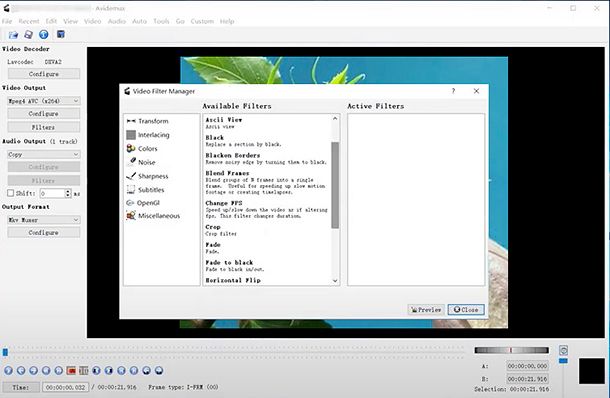Close the Video Filter Manager via Close button

[466, 310]
